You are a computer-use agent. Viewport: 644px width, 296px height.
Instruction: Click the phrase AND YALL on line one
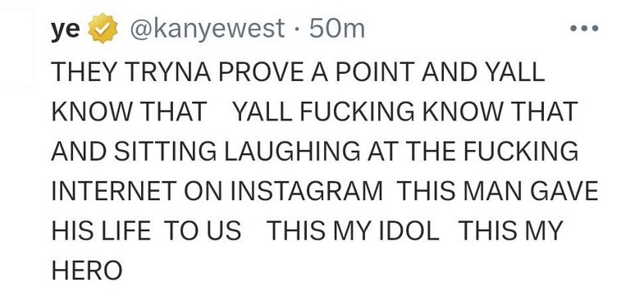483,72
